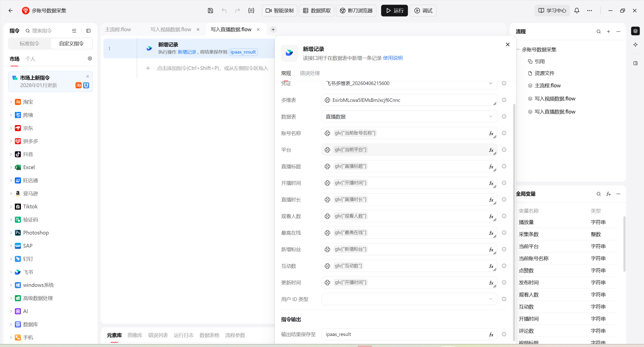The height and width of the screenshot is (347, 644).
Task: Click the fx icon in 直播标题 field
Action: [491, 166]
